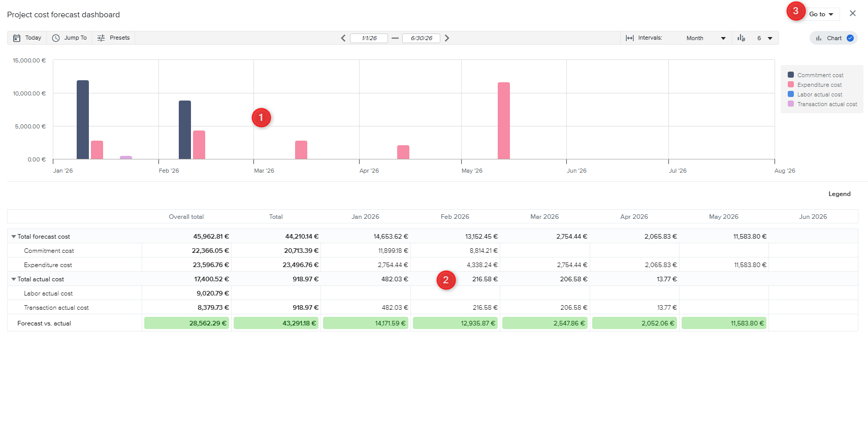Click the Legend link
This screenshot has height=426, width=868.
tap(839, 194)
